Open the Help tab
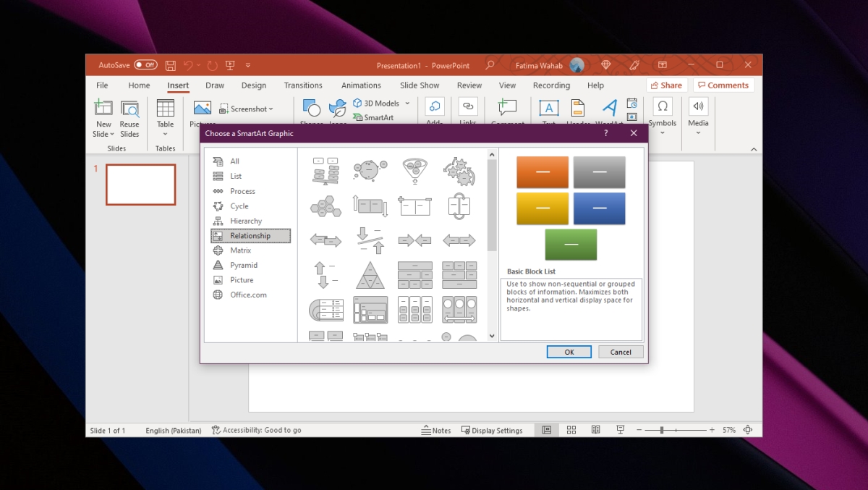The width and height of the screenshot is (868, 490). pyautogui.click(x=595, y=85)
